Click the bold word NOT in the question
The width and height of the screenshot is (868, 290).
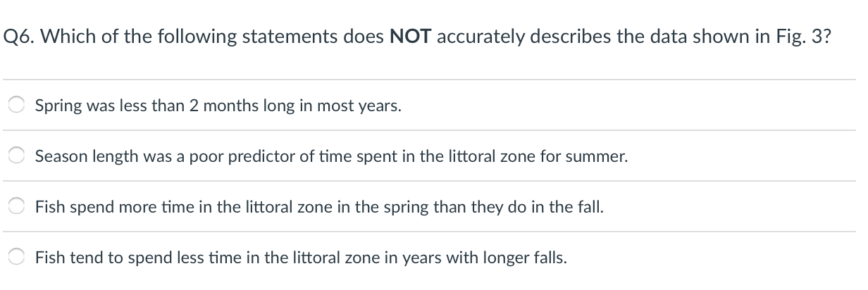(x=410, y=37)
